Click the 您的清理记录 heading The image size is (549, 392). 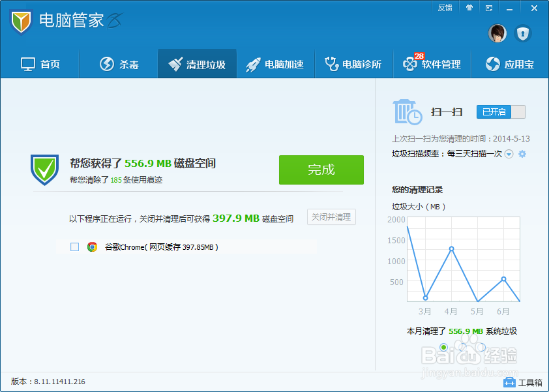(417, 190)
